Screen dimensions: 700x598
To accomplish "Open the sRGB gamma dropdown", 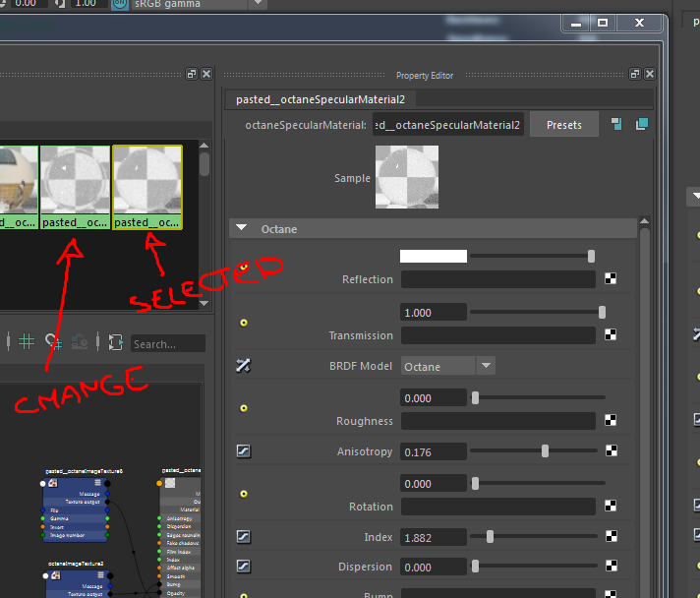I will coord(258,4).
